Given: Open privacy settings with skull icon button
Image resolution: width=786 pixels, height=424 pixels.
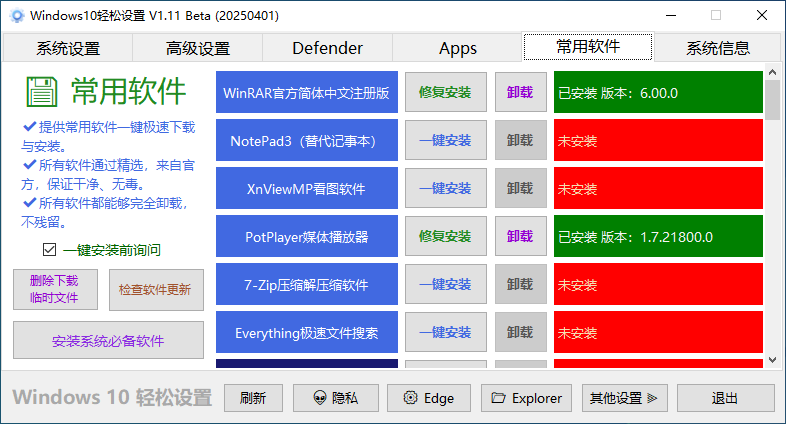Looking at the screenshot, I should pos(336,398).
